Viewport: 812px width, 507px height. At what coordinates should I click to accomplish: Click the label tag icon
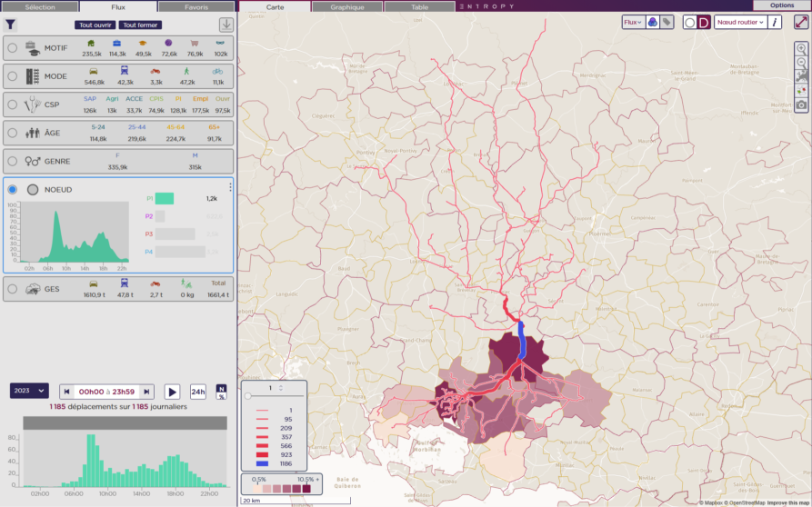click(667, 22)
